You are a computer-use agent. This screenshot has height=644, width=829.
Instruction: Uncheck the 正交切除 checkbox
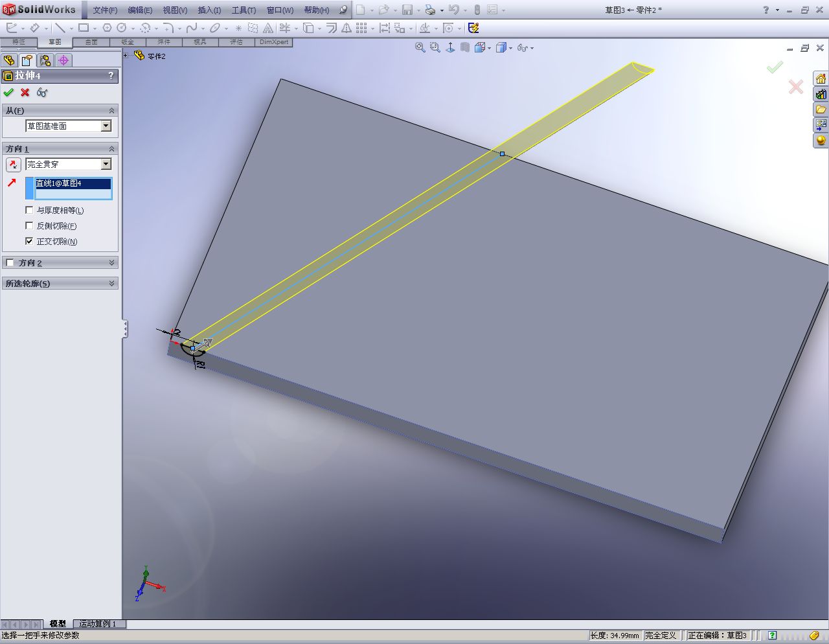29,241
